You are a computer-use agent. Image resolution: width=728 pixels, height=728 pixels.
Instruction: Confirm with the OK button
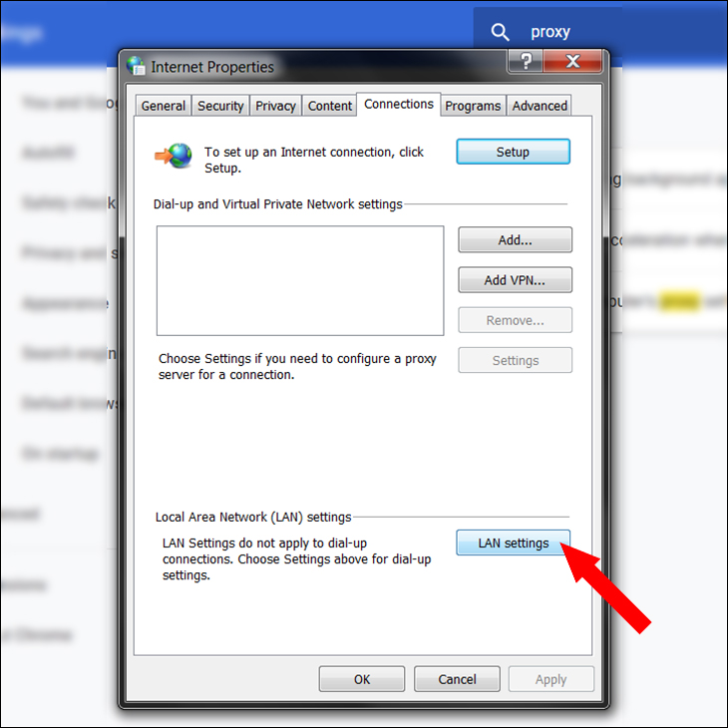click(362, 679)
